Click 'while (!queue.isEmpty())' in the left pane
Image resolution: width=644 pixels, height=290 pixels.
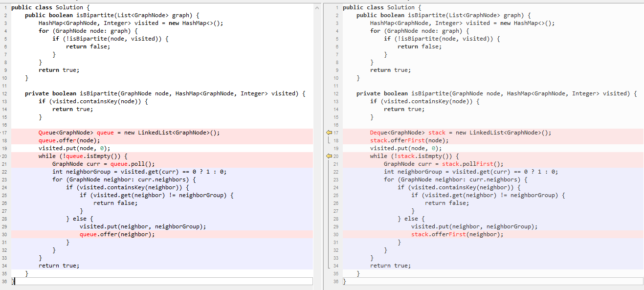click(x=83, y=156)
